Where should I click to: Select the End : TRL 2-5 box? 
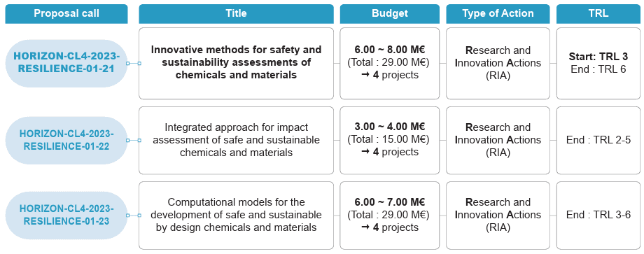click(598, 141)
